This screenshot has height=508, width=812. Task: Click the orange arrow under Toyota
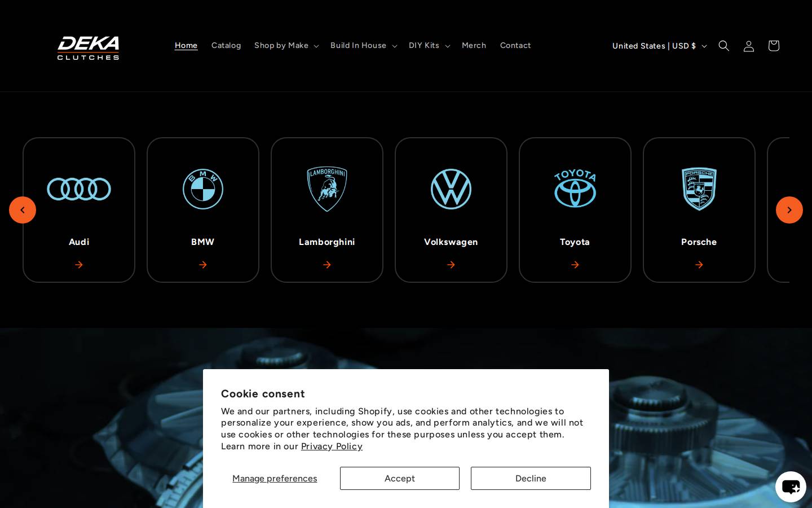tap(575, 265)
